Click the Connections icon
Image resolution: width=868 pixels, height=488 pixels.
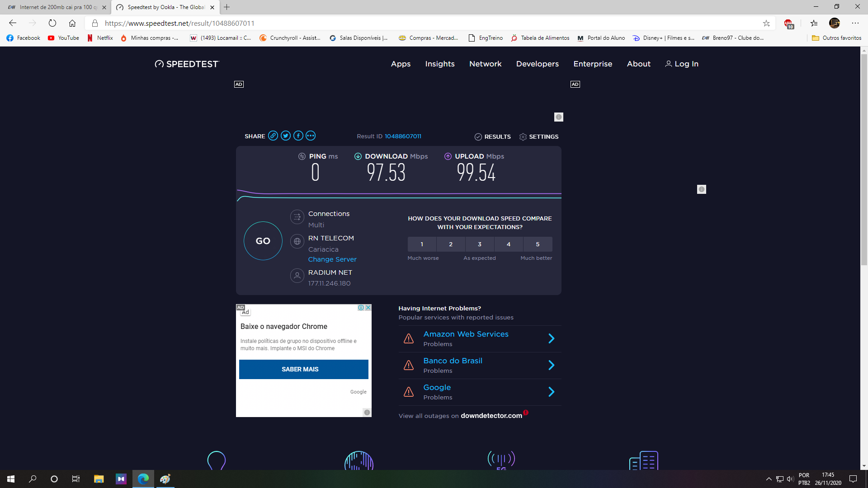click(x=297, y=217)
